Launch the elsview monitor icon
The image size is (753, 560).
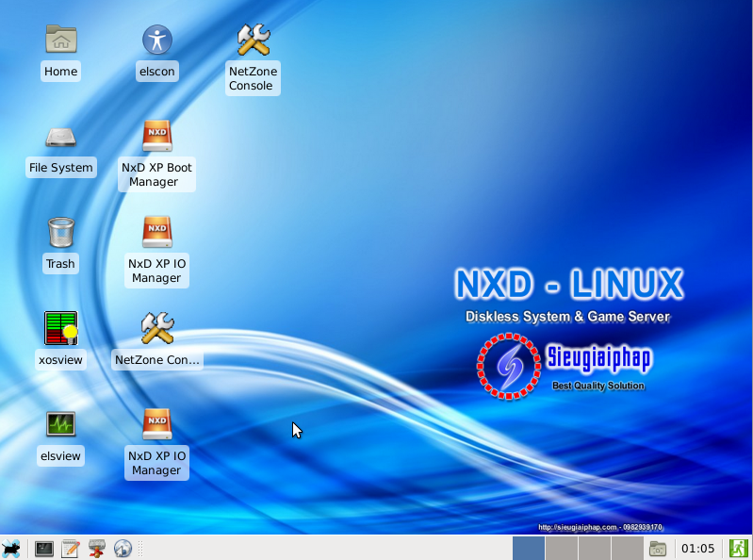[61, 424]
